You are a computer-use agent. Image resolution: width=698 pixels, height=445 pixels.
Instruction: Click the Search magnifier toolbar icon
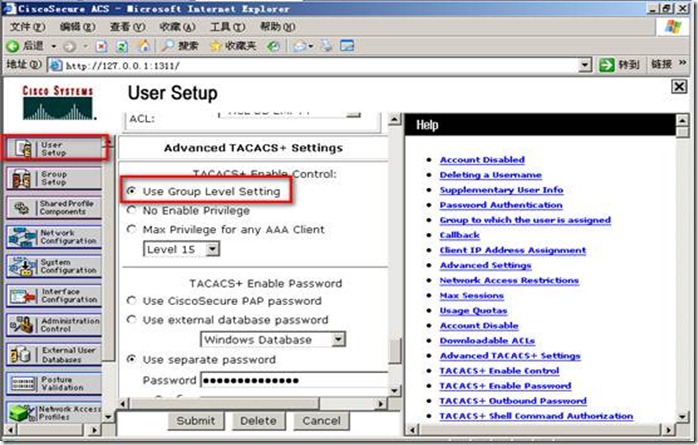[168, 46]
